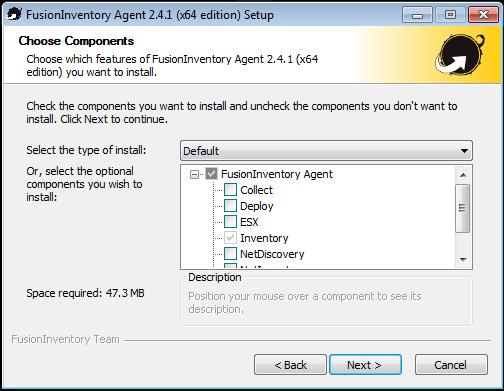This screenshot has height=391, width=504.
Task: Click the FusionInventory title bar icon
Action: click(x=14, y=14)
